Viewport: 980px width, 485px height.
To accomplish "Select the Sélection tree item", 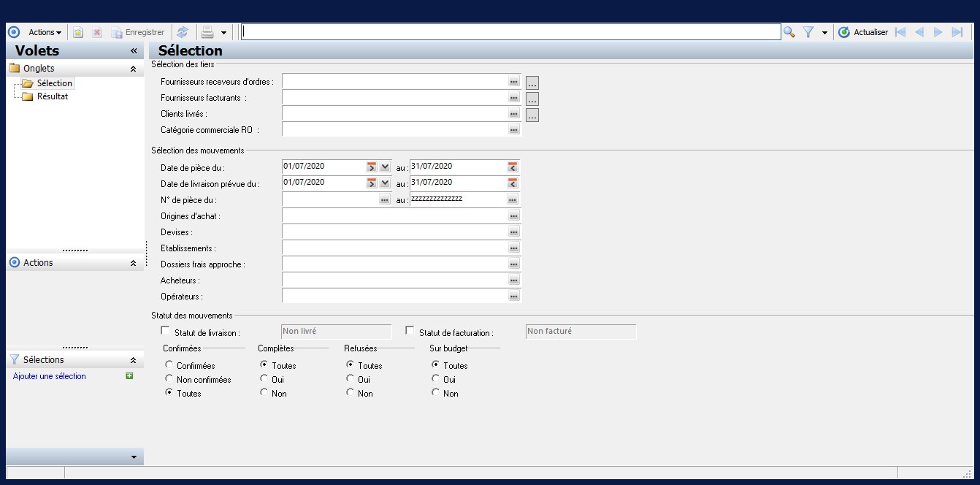I will (55, 83).
